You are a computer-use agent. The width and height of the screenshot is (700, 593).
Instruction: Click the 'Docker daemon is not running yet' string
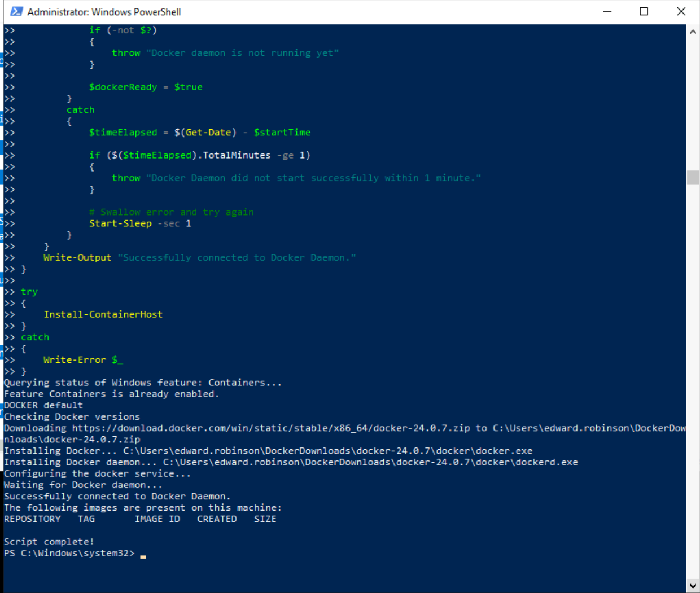(243, 53)
